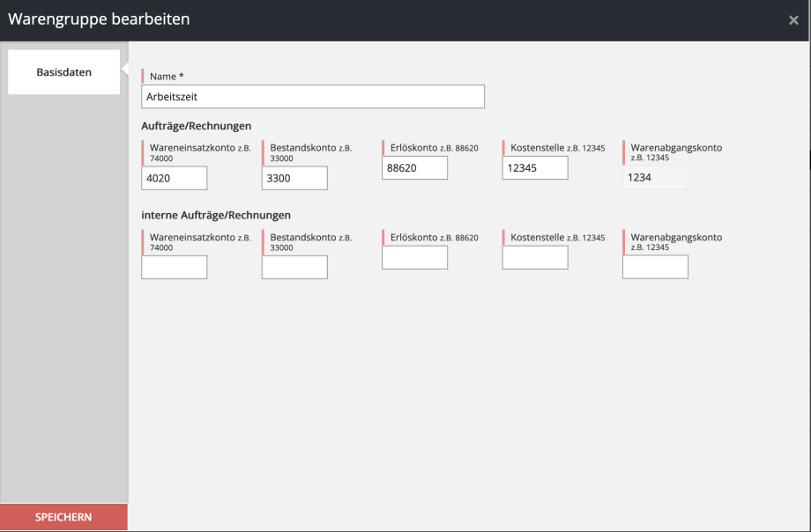Click Warenabgangskonto label in interne Aufträge section
The height and width of the screenshot is (532, 811).
click(x=676, y=238)
